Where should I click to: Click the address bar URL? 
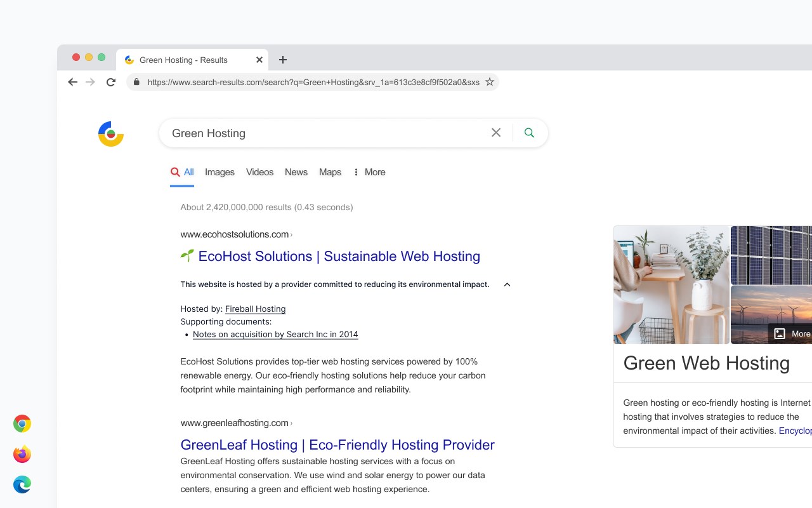tap(313, 82)
